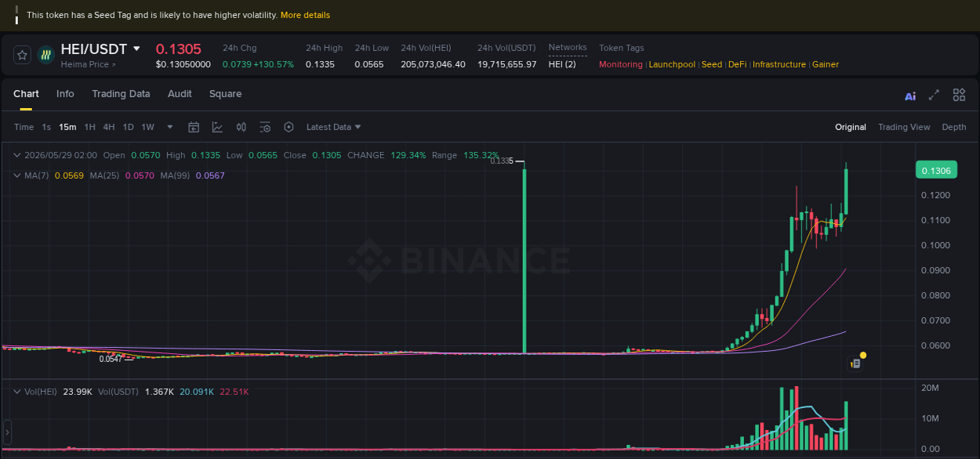The width and height of the screenshot is (980, 459).
Task: Open the Heima Price external link
Action: pos(89,64)
